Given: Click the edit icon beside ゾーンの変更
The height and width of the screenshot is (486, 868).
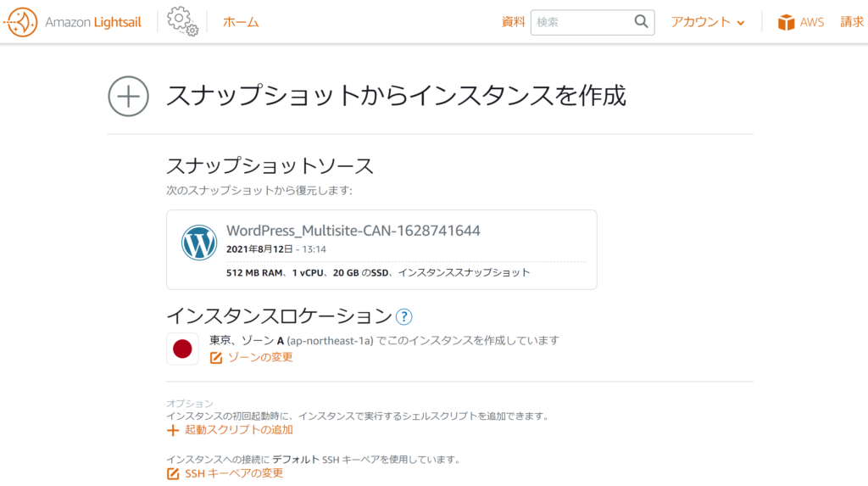Looking at the screenshot, I should pyautogui.click(x=215, y=358).
